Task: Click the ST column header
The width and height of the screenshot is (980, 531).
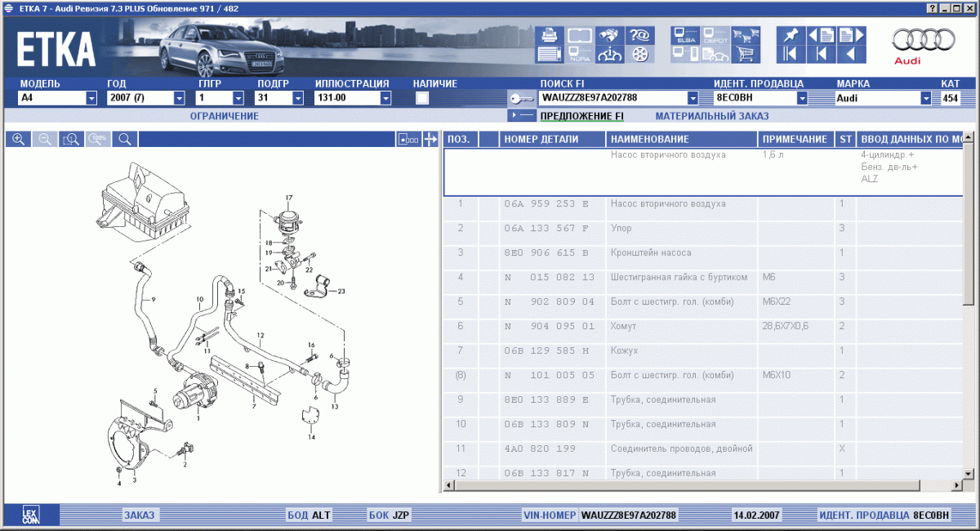Action: (x=845, y=139)
